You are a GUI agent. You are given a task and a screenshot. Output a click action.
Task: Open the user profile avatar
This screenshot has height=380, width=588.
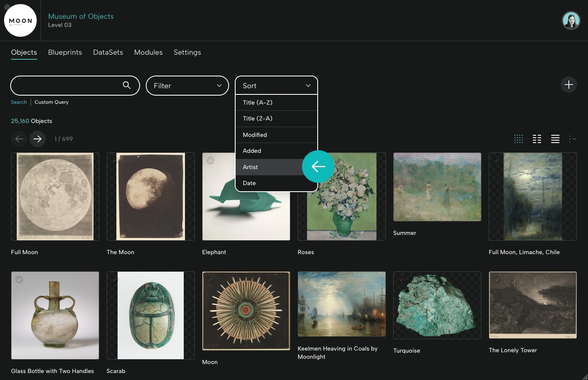(x=571, y=20)
